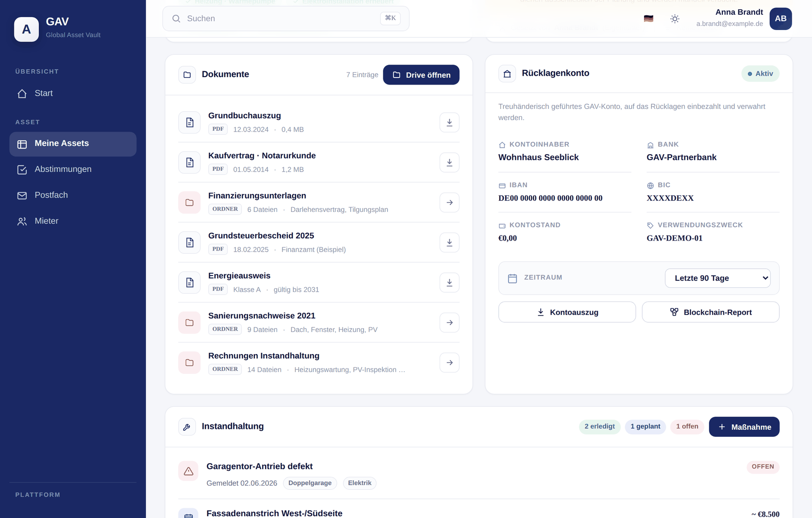The height and width of the screenshot is (518, 812).
Task: Open Abstimmungen in sidebar
Action: [x=73, y=169]
